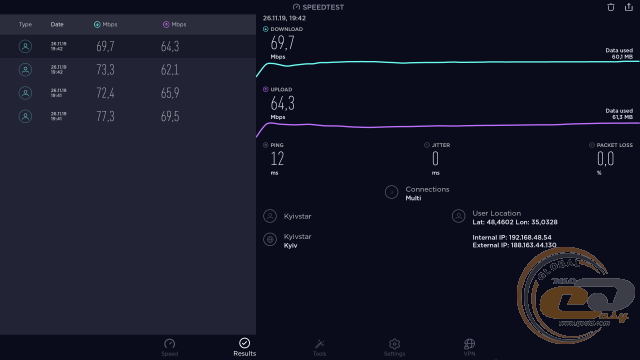The height and width of the screenshot is (360, 640).
Task: Click the UPLOAD arrow icon
Action: pos(266,89)
